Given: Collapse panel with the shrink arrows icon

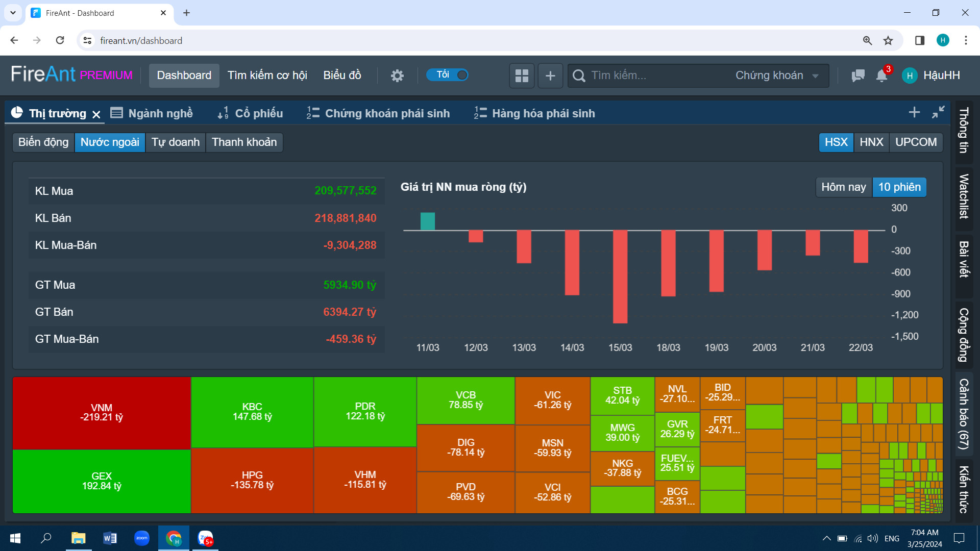Looking at the screenshot, I should (x=938, y=112).
